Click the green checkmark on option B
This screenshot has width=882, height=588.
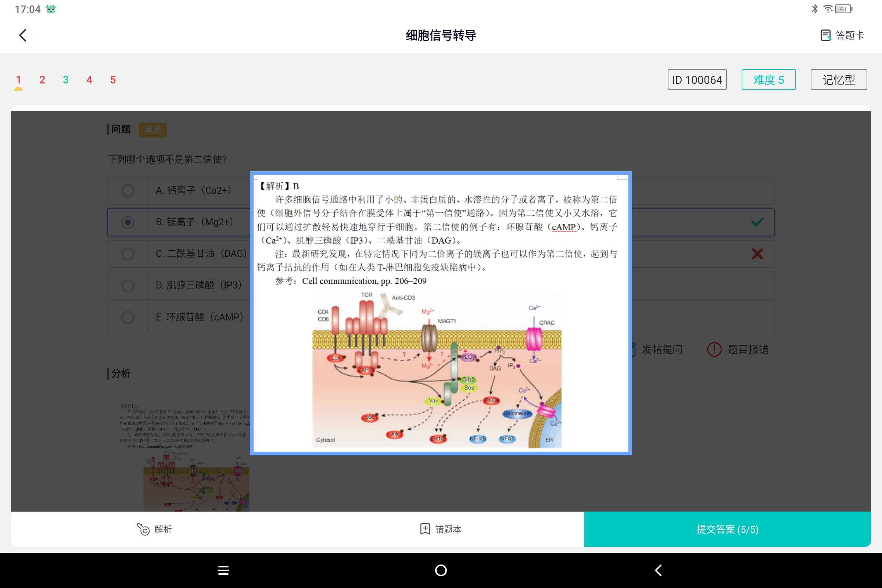tap(757, 222)
